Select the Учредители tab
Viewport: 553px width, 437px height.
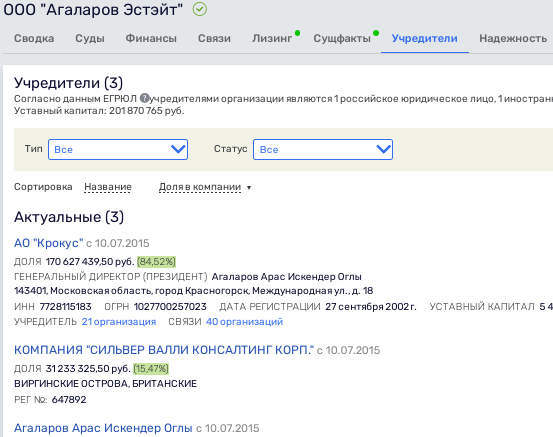click(425, 38)
